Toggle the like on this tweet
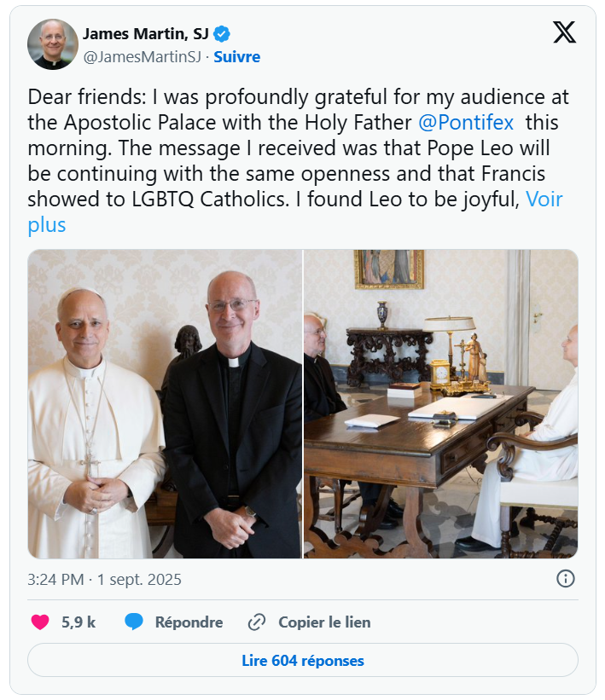Image resolution: width=605 pixels, height=700 pixels. [x=39, y=622]
